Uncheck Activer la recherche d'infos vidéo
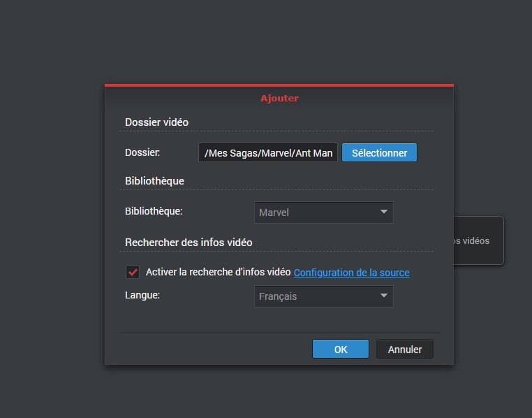 click(133, 272)
